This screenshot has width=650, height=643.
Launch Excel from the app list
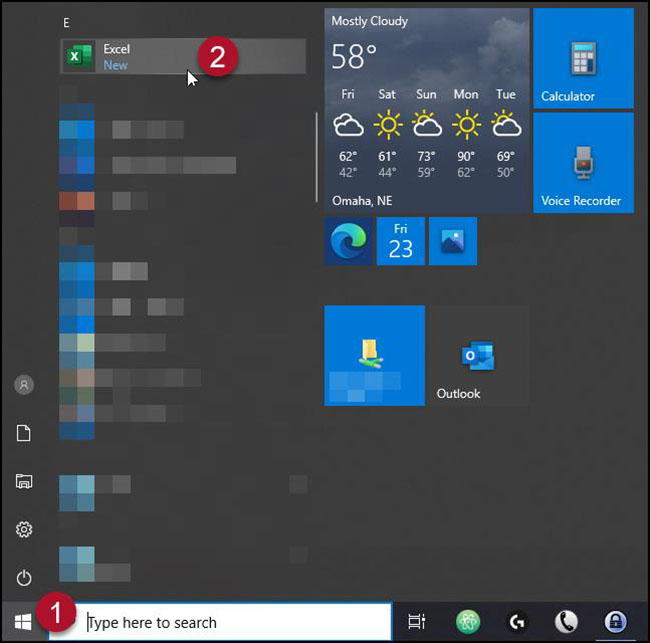[x=183, y=56]
